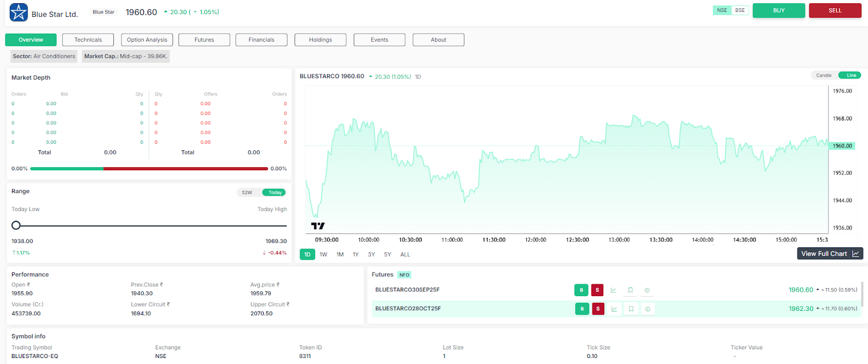The height and width of the screenshot is (364, 868).
Task: Select the 1M chart timeframe
Action: [340, 254]
